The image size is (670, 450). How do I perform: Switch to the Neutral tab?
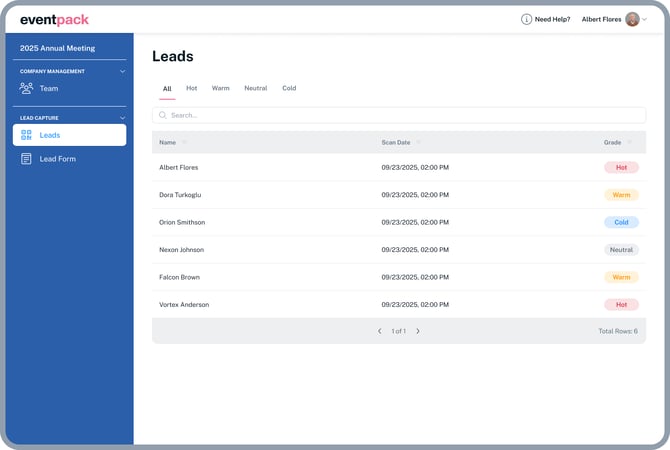click(x=255, y=88)
